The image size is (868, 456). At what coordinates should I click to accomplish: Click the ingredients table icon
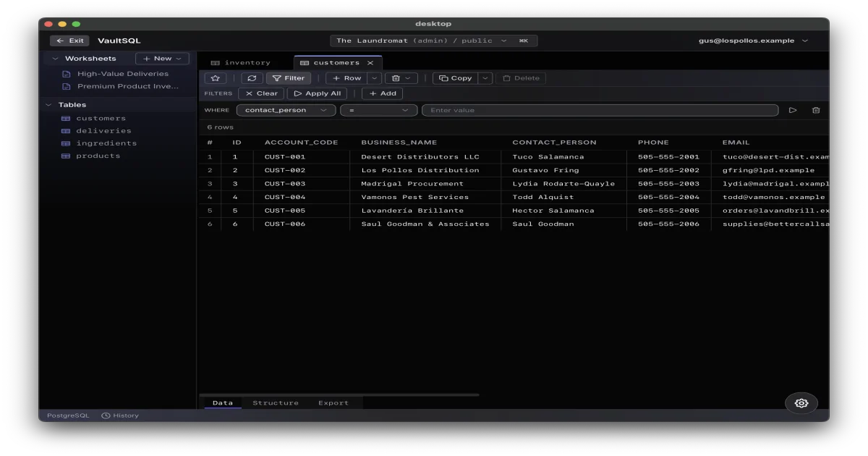[65, 143]
